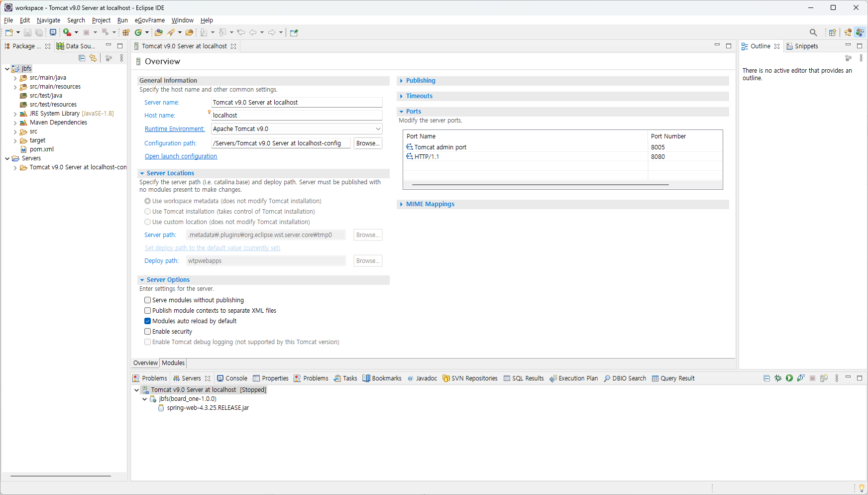Click the Save All toolbar icon
This screenshot has height=495, width=868.
pyautogui.click(x=39, y=32)
